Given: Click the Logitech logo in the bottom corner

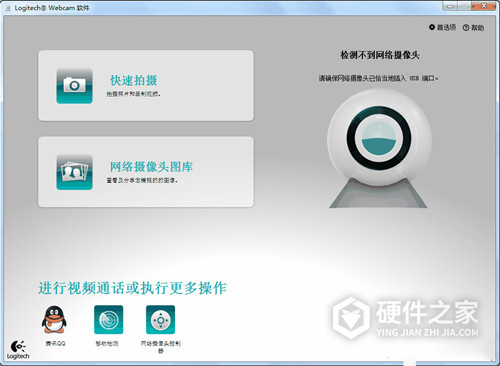Looking at the screenshot, I should [x=18, y=350].
